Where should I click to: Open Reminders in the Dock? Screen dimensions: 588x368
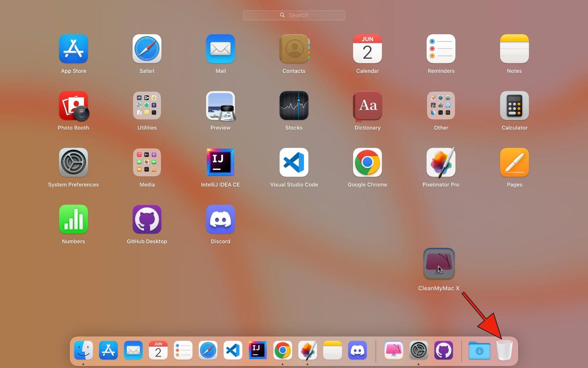(x=183, y=350)
